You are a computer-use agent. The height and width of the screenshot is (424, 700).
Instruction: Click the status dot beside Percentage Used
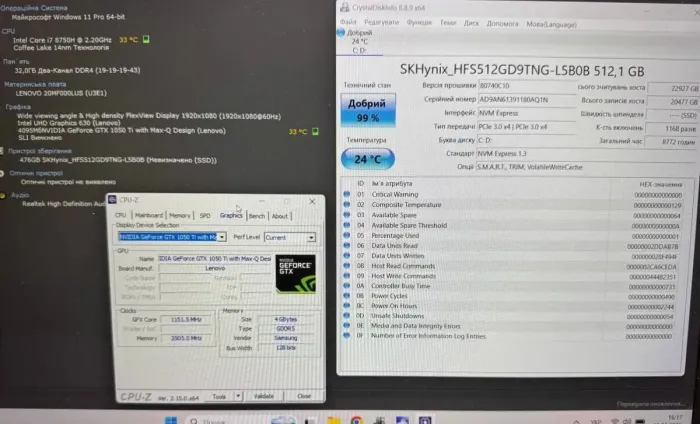[x=346, y=235]
